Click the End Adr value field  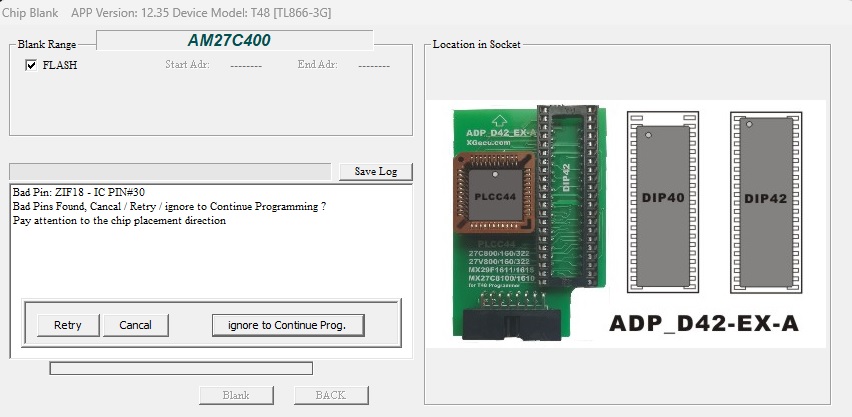point(373,65)
